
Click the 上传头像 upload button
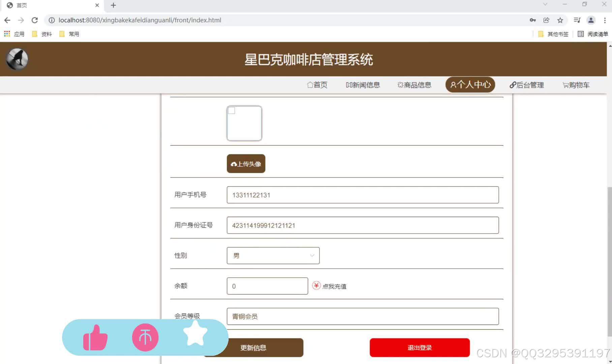[246, 164]
